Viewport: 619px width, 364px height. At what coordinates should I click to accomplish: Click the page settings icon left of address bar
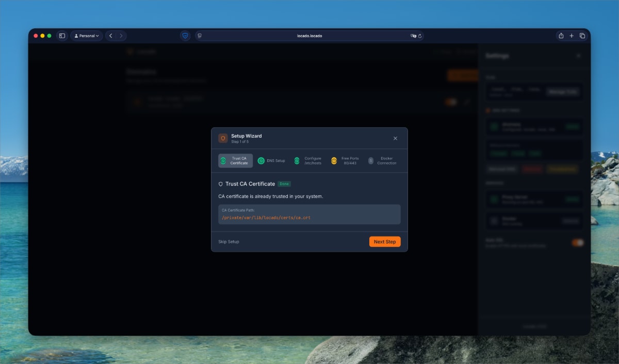click(x=199, y=36)
